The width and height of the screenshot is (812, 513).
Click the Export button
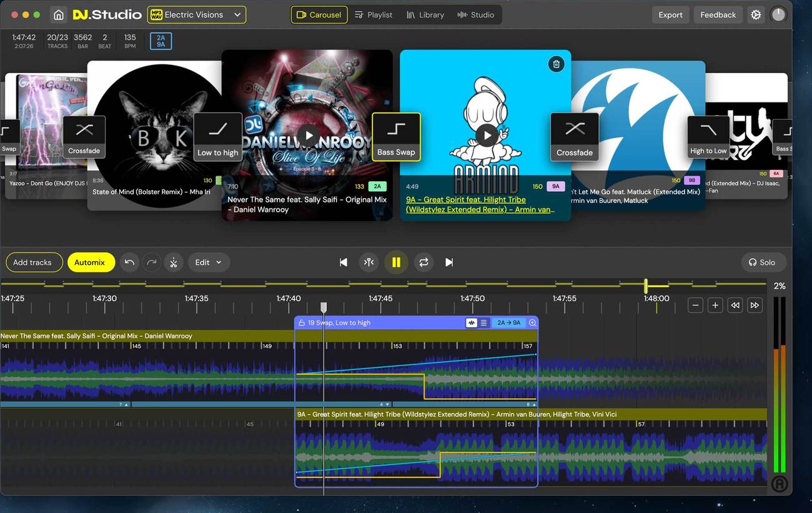pos(670,15)
